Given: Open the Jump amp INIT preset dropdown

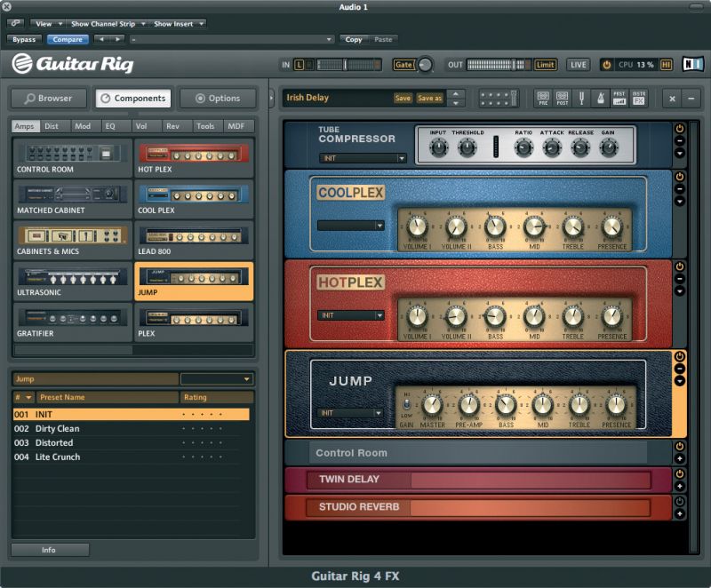Looking at the screenshot, I should point(350,413).
